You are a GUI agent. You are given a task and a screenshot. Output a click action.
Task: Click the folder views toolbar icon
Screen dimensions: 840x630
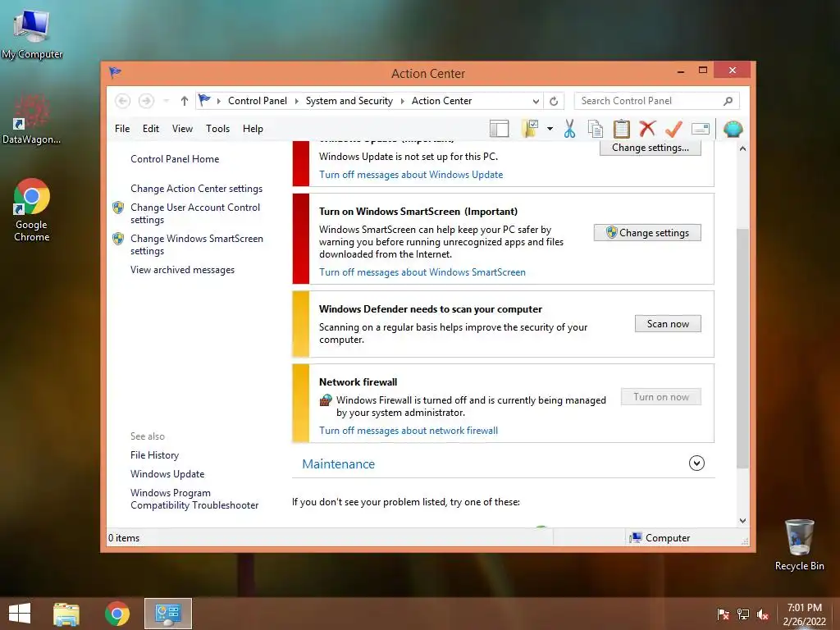(530, 129)
